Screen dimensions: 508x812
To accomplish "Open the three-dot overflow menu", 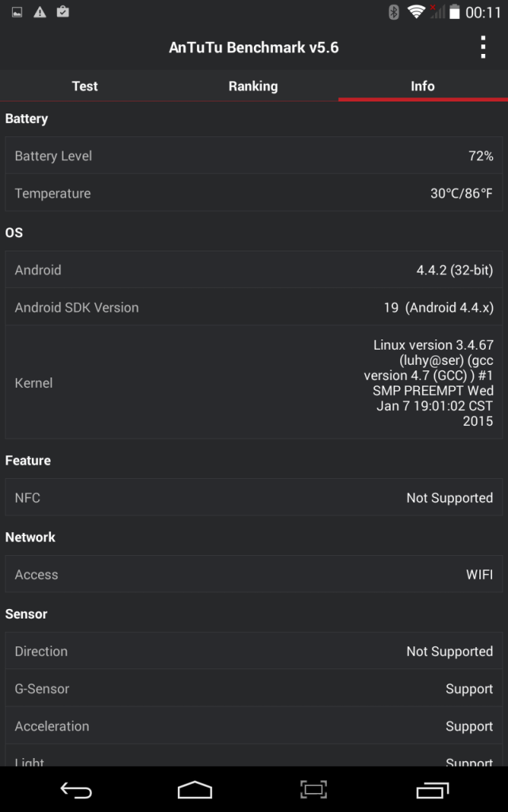I will (x=483, y=48).
